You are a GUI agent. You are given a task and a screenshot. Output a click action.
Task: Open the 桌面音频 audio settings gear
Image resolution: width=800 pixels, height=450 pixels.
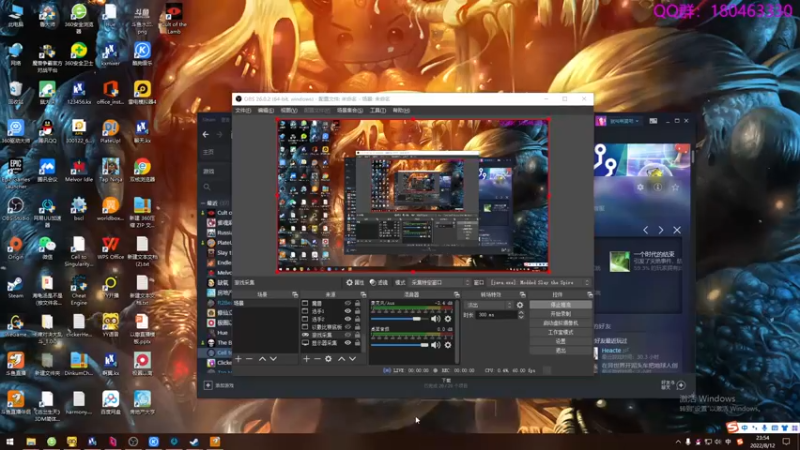pos(447,345)
